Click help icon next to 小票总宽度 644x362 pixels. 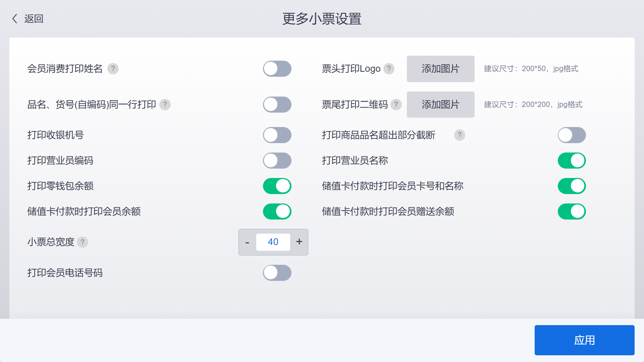83,242
